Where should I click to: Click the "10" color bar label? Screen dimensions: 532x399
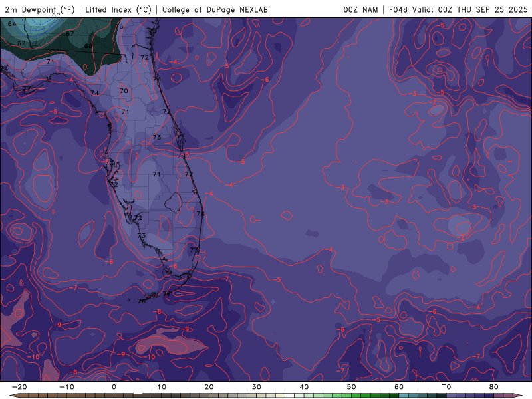point(162,387)
